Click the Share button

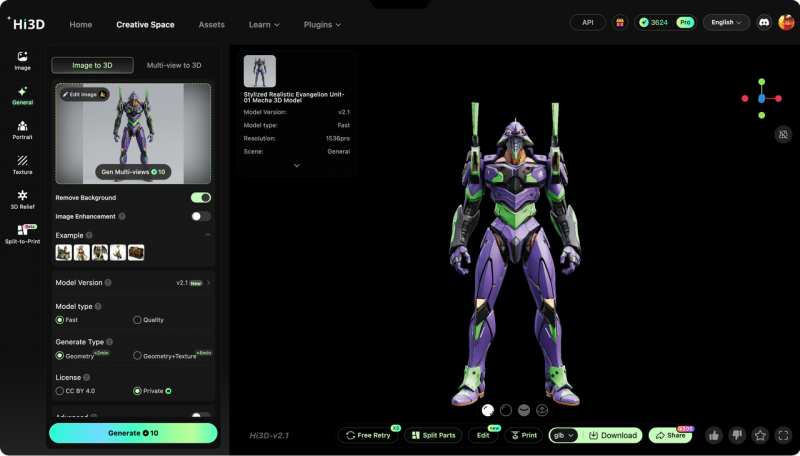[x=670, y=435]
